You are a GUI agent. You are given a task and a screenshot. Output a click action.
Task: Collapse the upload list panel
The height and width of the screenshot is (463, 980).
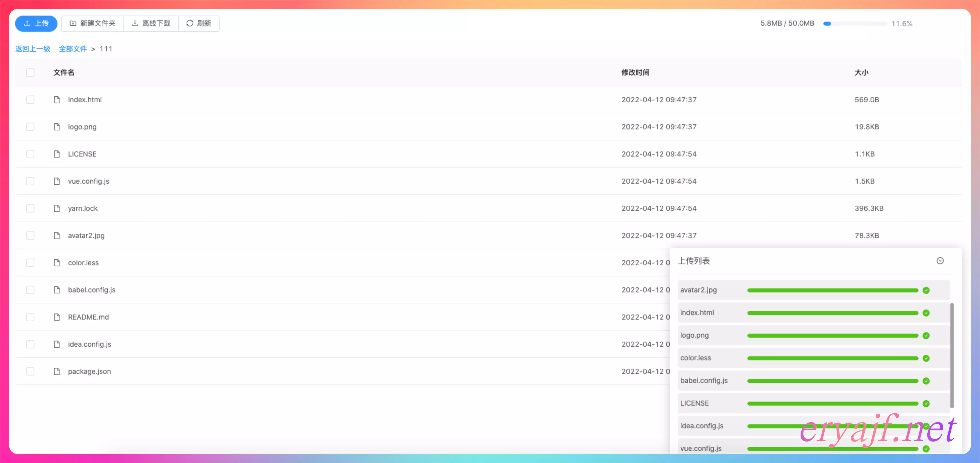pos(940,261)
